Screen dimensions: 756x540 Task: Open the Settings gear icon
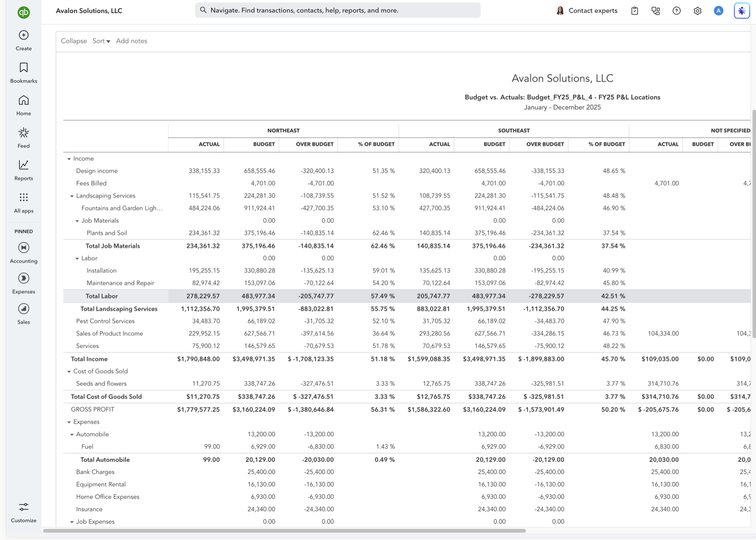click(698, 11)
